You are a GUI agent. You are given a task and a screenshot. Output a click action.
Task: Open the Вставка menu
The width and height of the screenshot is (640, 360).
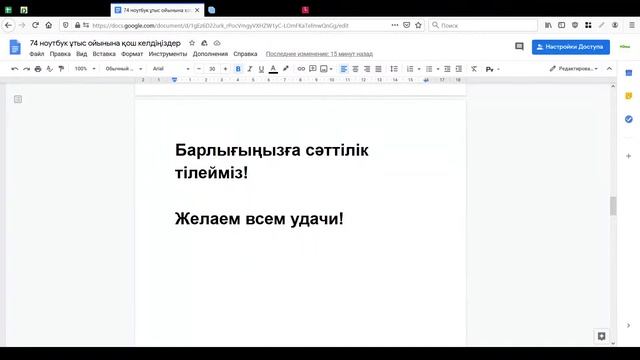104,54
